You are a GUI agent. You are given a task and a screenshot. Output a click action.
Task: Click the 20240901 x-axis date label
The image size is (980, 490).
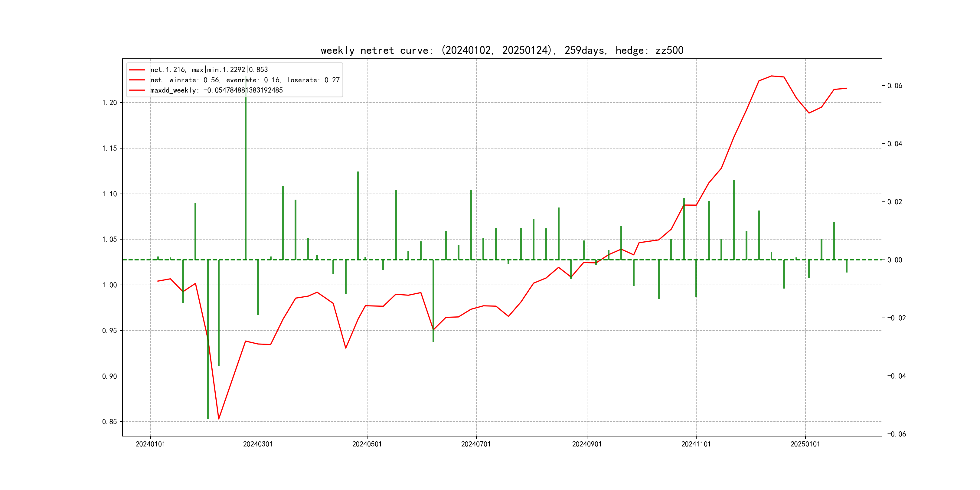point(586,444)
